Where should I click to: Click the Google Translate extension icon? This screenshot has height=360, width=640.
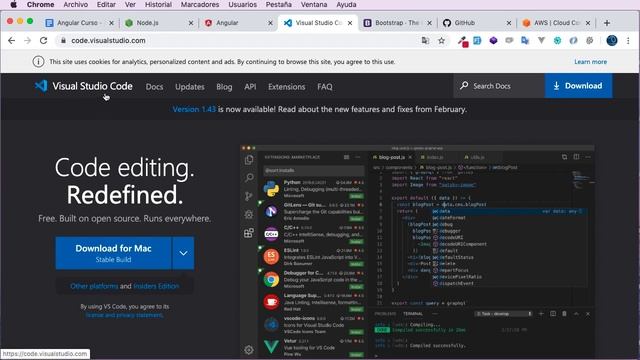coord(525,40)
